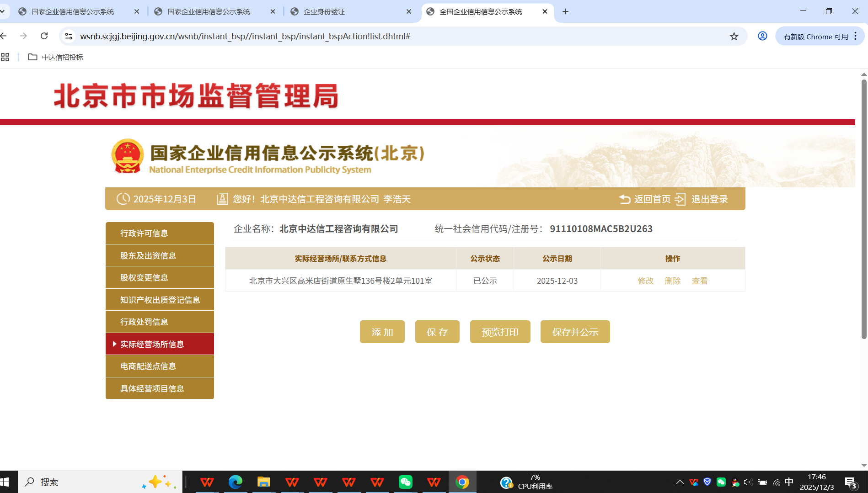Open the Chrome profile icon
The height and width of the screenshot is (493, 868).
[762, 36]
